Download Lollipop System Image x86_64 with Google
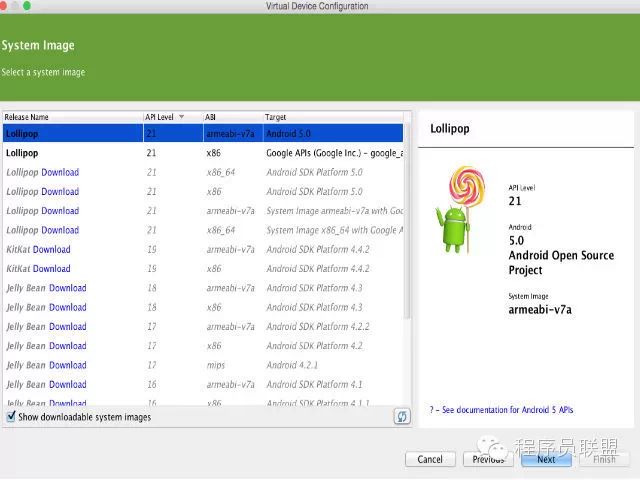The width and height of the screenshot is (640, 480). [60, 230]
